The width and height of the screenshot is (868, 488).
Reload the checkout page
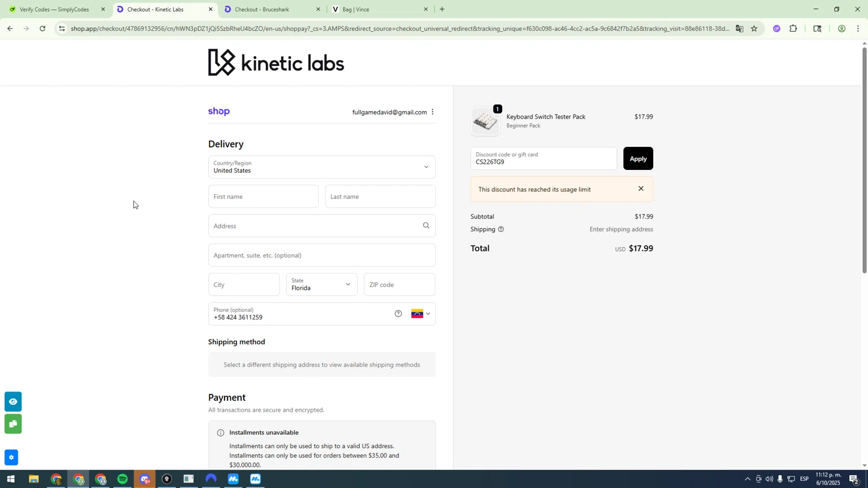pos(42,28)
